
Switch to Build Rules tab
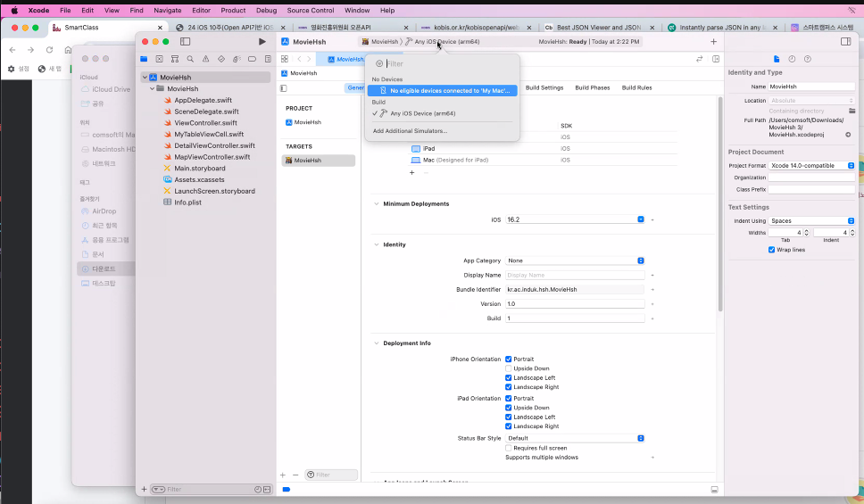[636, 87]
